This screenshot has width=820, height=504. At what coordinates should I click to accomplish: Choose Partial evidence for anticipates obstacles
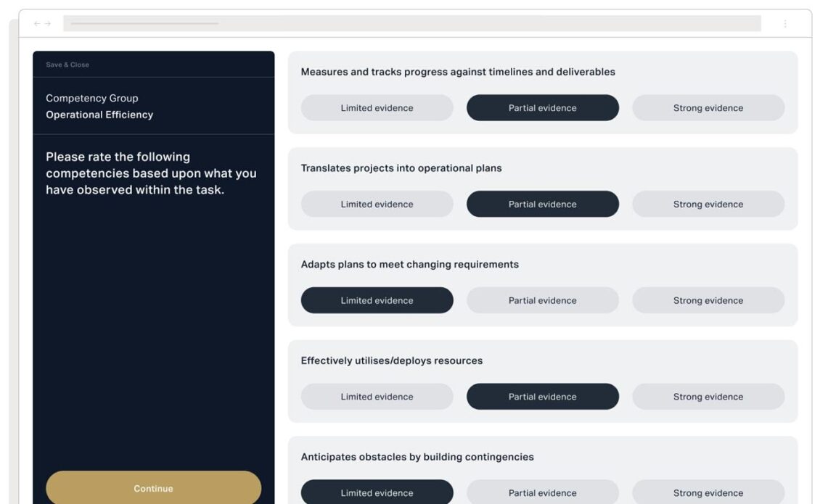(x=542, y=492)
